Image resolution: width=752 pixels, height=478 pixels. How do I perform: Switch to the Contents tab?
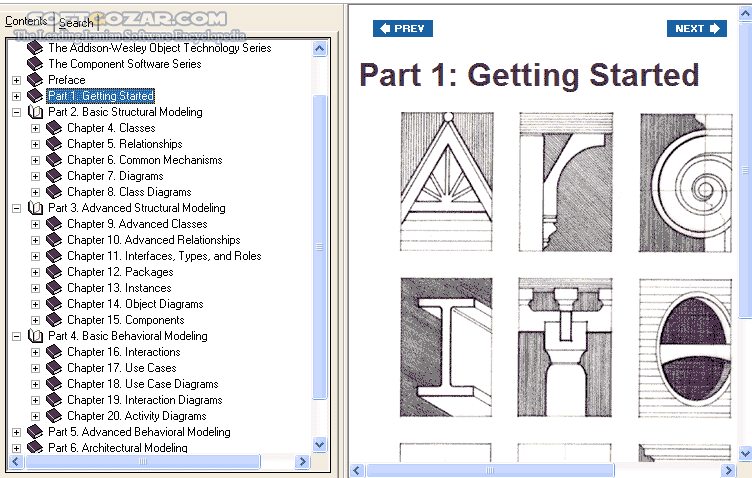[26, 21]
